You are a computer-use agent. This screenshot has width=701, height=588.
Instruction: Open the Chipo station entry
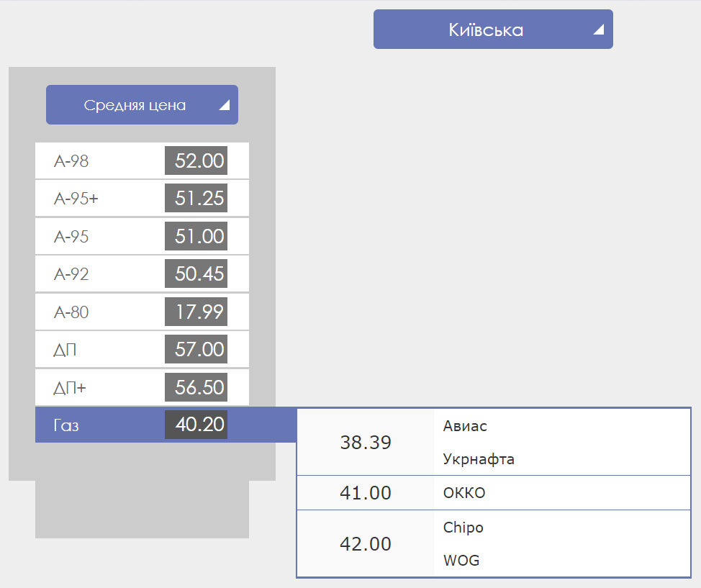pos(463,528)
